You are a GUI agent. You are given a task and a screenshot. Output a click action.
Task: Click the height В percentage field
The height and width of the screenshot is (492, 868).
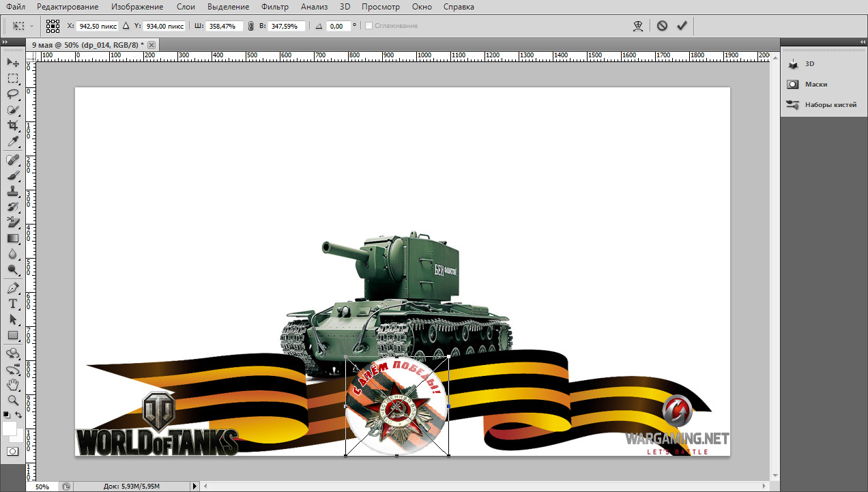[x=287, y=26]
